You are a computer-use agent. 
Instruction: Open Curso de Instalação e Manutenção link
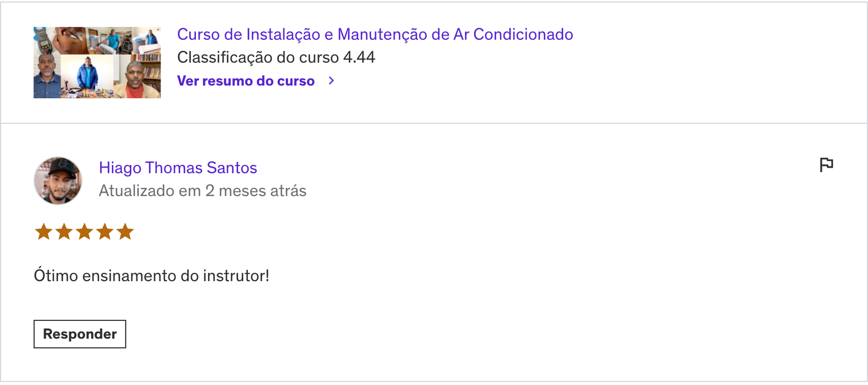pos(375,34)
